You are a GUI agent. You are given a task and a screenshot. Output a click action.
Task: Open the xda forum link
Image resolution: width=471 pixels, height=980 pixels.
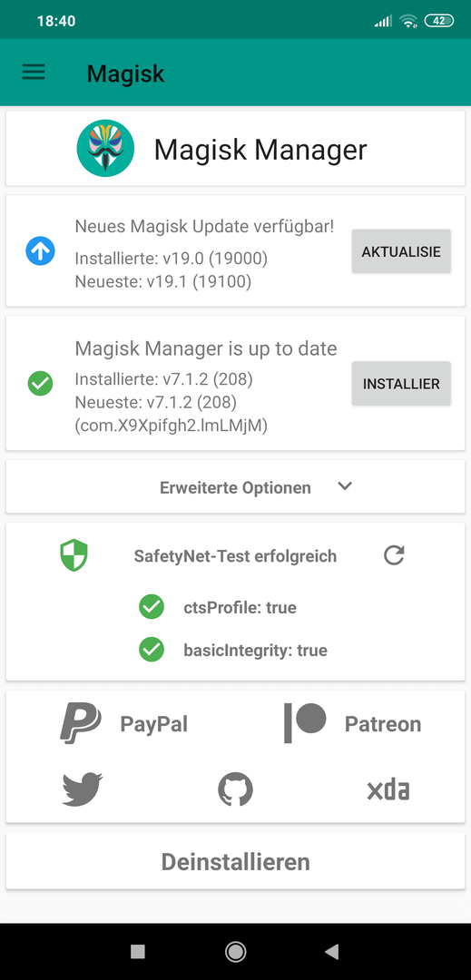click(x=388, y=790)
